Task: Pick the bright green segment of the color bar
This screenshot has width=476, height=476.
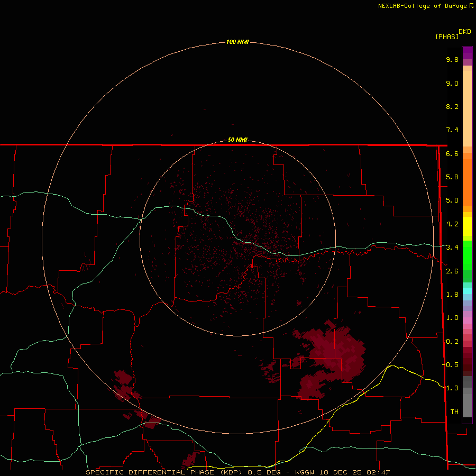Action: 467,255
